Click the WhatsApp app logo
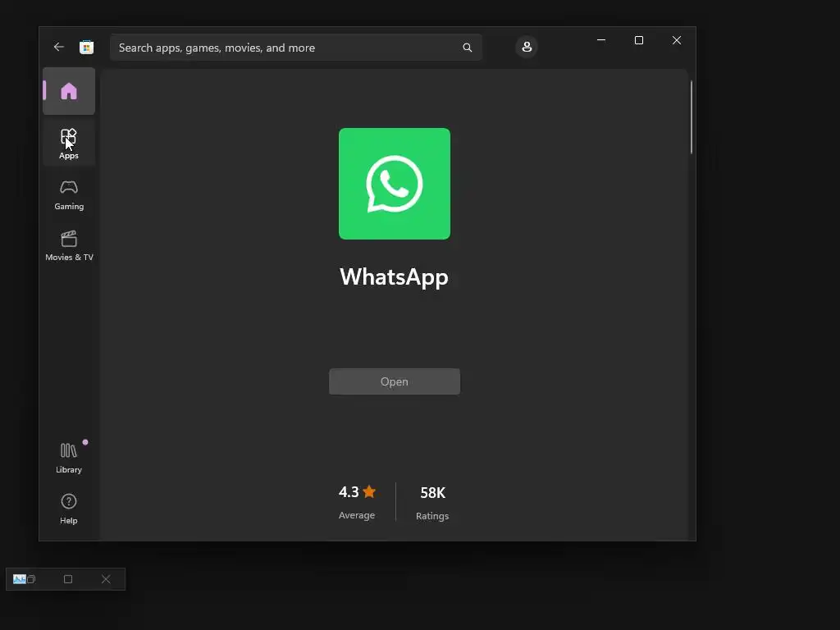Viewport: 840px width, 630px height. point(395,184)
